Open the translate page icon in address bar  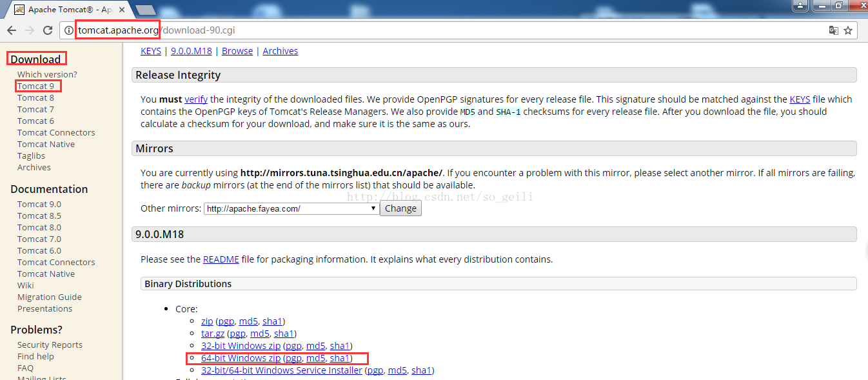[833, 30]
